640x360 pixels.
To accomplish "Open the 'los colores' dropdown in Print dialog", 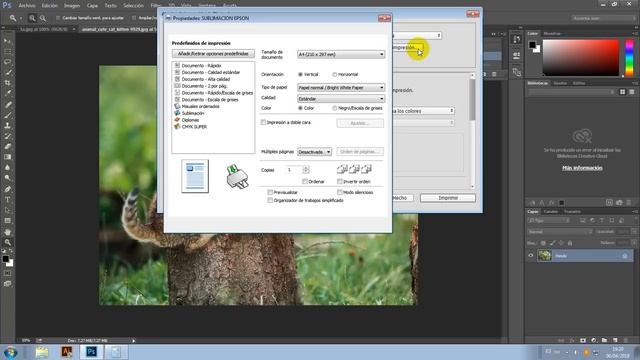I will coord(423,111).
